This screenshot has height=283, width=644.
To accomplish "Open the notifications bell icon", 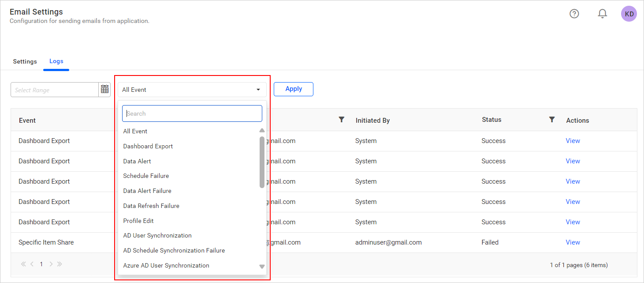I will click(602, 14).
